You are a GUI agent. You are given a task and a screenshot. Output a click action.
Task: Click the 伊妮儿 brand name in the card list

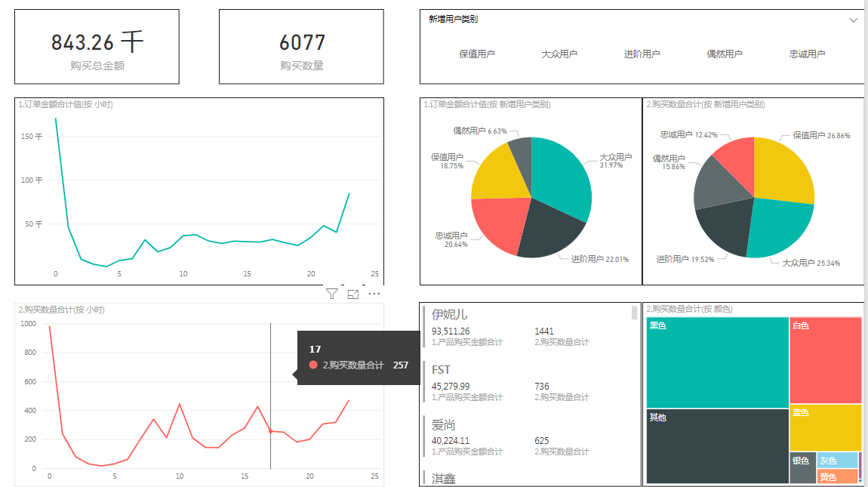[450, 315]
